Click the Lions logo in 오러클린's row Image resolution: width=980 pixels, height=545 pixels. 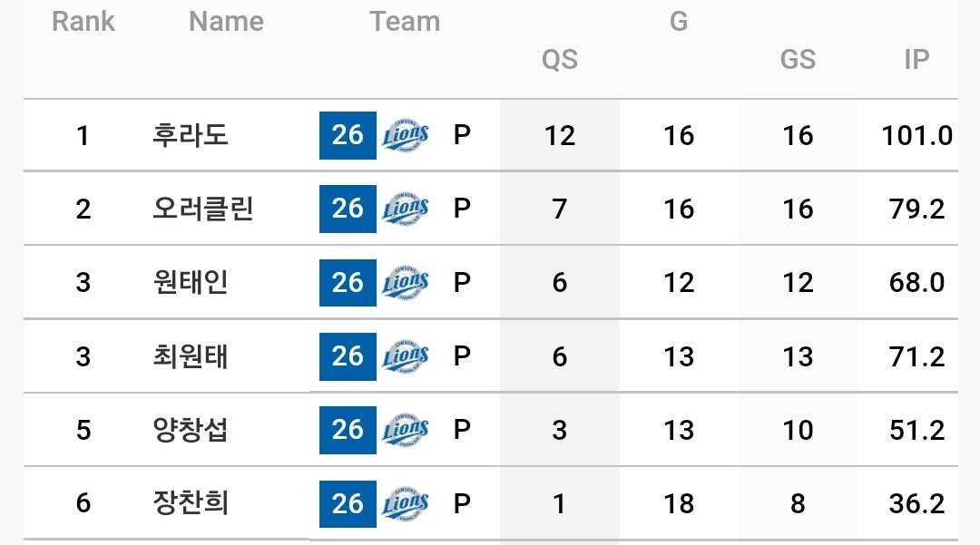pyautogui.click(x=405, y=209)
